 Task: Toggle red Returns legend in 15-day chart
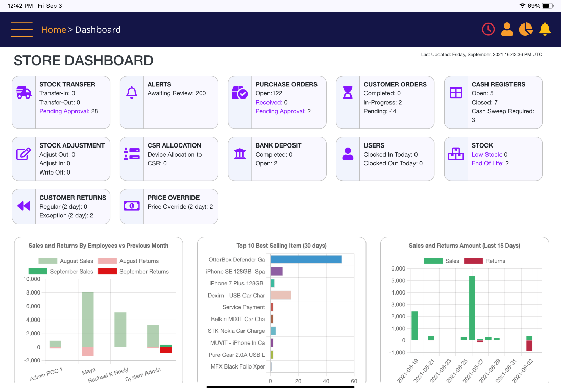click(473, 261)
